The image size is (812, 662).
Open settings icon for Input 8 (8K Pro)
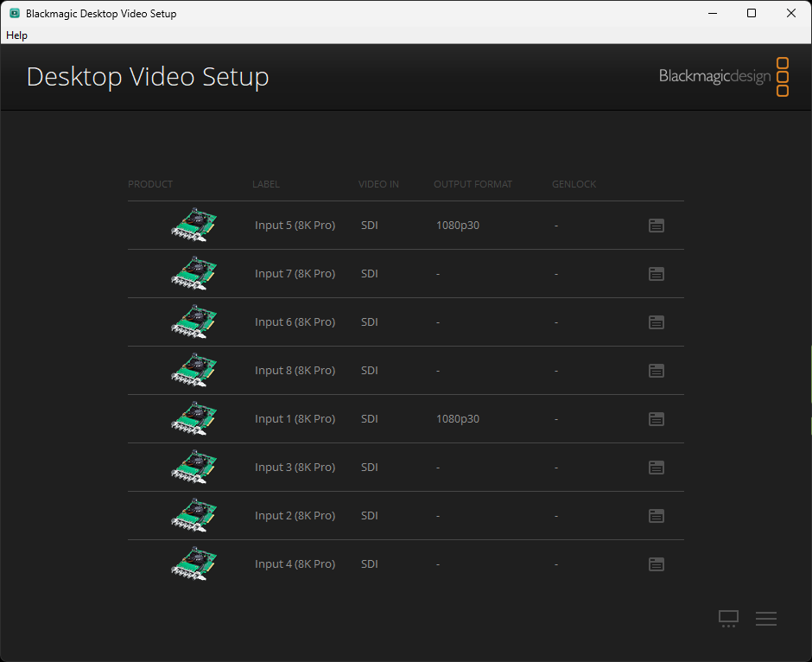pyautogui.click(x=657, y=371)
